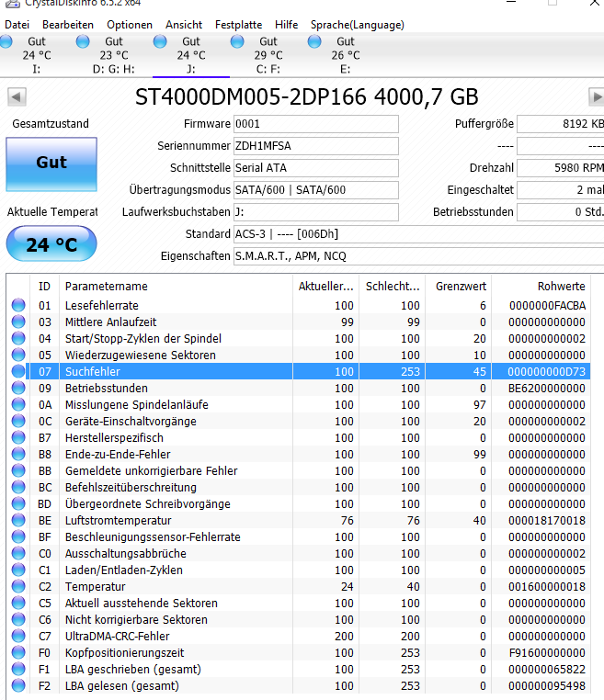Click the Parametername column header
The image size is (604, 700).
tap(176, 287)
